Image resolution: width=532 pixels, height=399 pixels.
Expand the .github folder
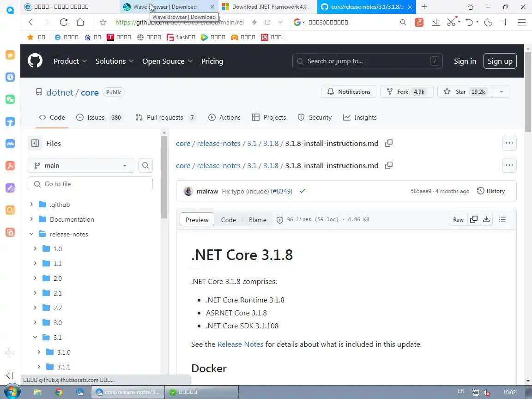tap(31, 204)
